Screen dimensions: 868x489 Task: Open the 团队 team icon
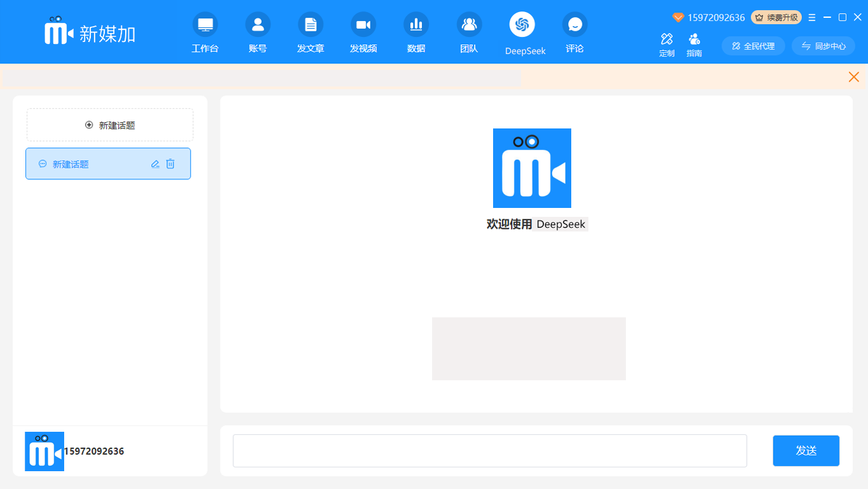(x=468, y=25)
